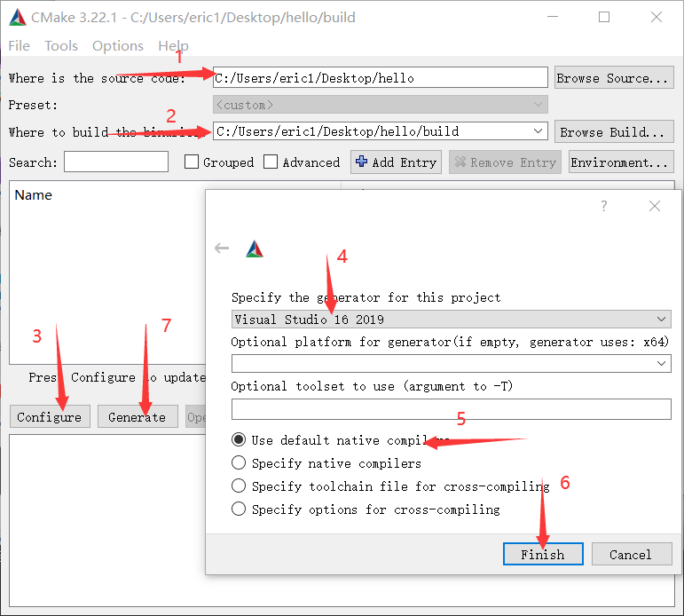The image size is (684, 616).
Task: Open the Options menu
Action: [118, 46]
